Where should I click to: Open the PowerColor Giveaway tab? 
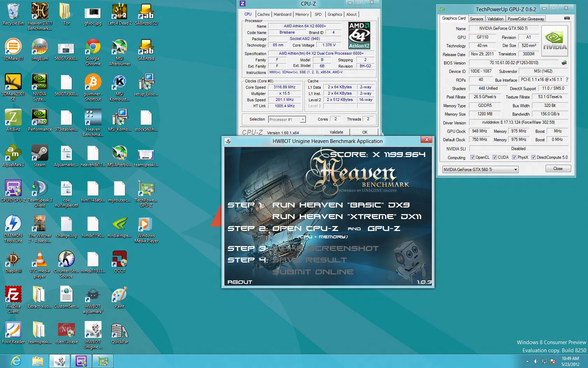click(x=526, y=19)
